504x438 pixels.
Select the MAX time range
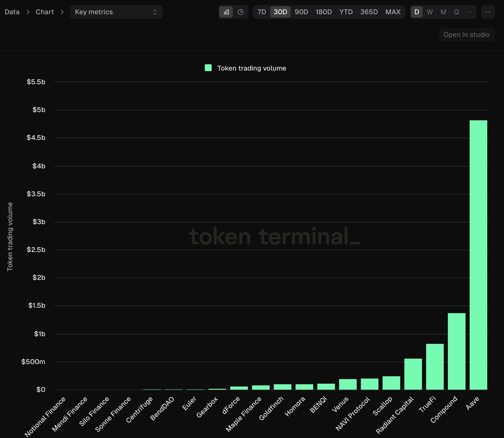[393, 12]
